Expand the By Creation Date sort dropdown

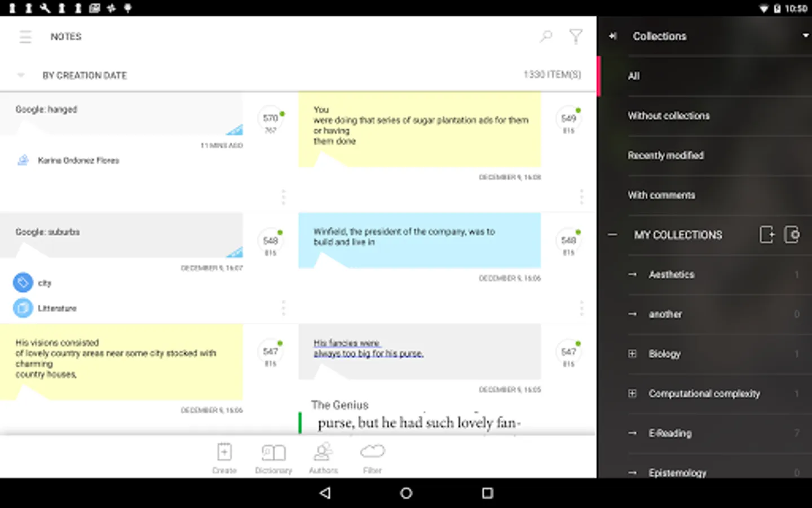[21, 75]
